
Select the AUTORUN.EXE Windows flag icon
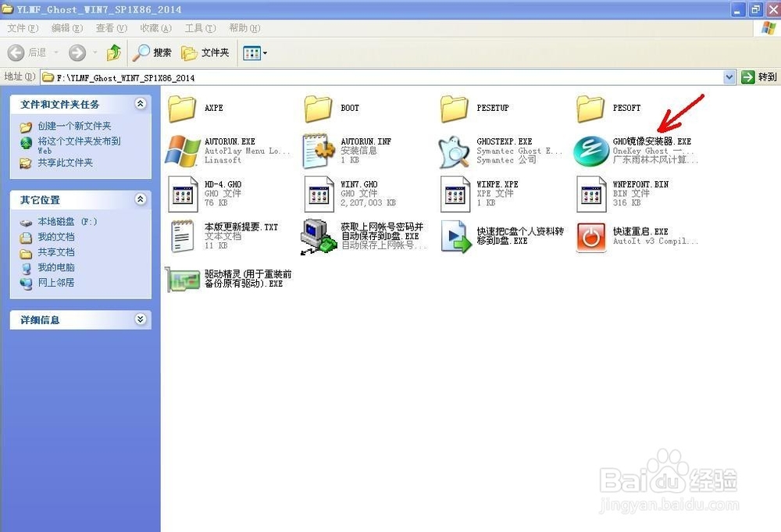tap(182, 151)
